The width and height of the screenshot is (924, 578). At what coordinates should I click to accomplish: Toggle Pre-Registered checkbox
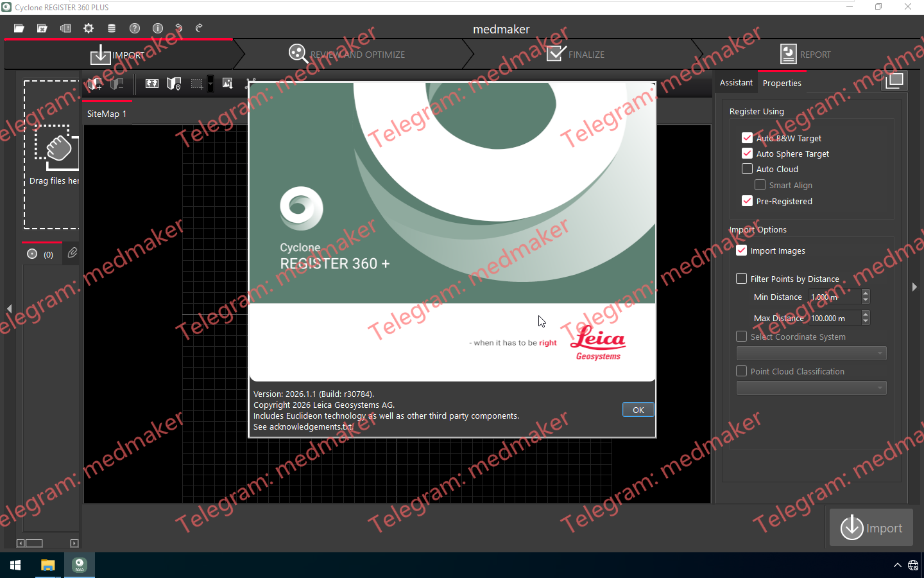(x=747, y=200)
